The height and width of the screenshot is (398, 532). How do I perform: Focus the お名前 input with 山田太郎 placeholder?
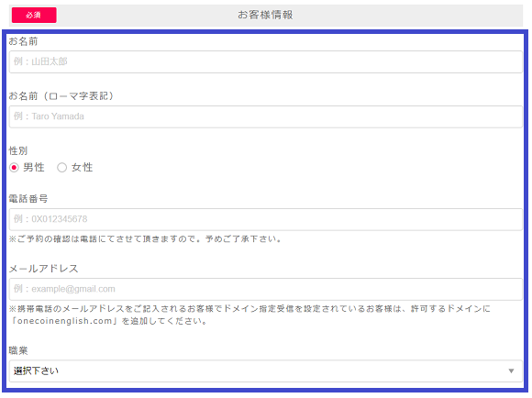click(x=266, y=61)
